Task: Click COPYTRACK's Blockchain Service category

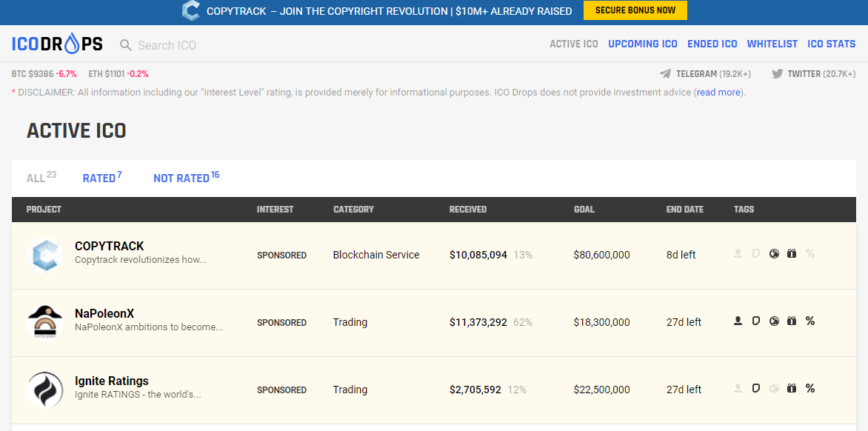Action: tap(376, 255)
